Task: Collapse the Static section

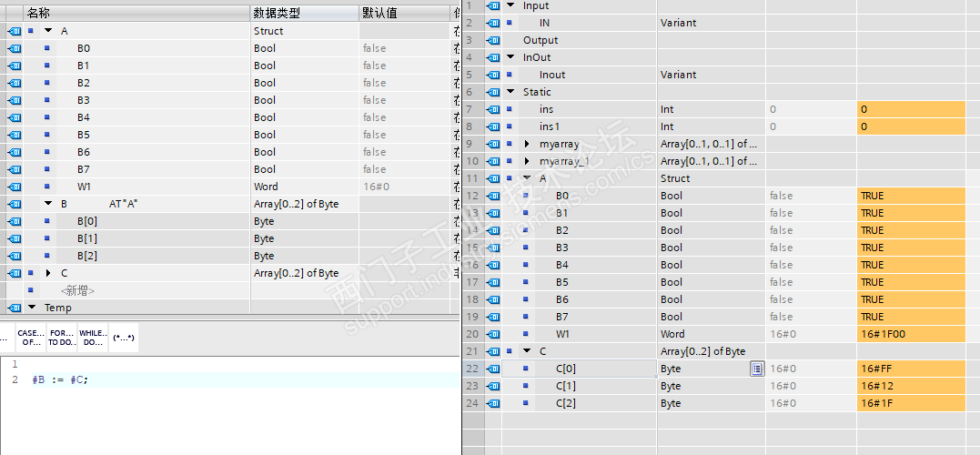Action: [x=510, y=92]
